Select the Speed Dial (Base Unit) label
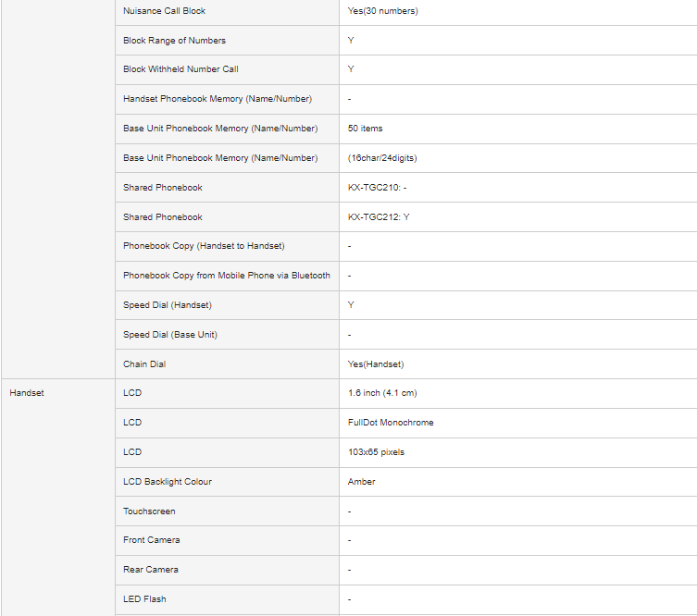Image resolution: width=697 pixels, height=616 pixels. pyautogui.click(x=170, y=335)
